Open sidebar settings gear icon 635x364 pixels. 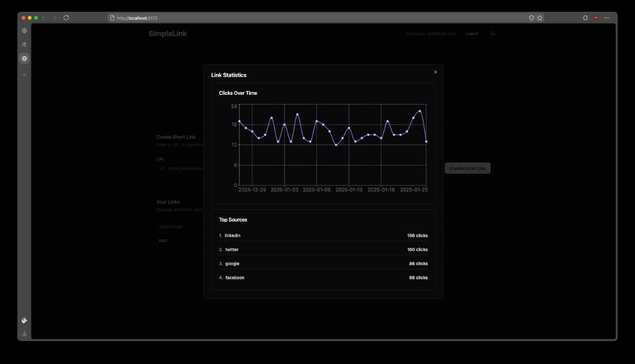(x=24, y=31)
